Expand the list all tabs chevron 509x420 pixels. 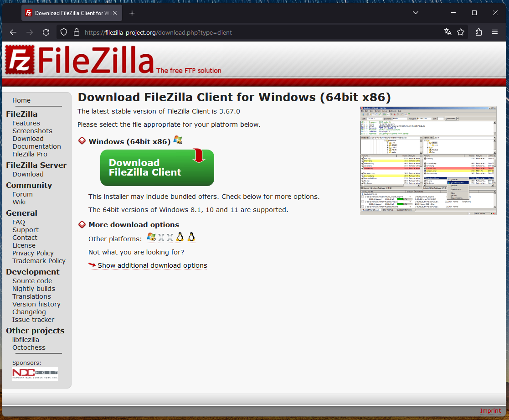coord(416,13)
